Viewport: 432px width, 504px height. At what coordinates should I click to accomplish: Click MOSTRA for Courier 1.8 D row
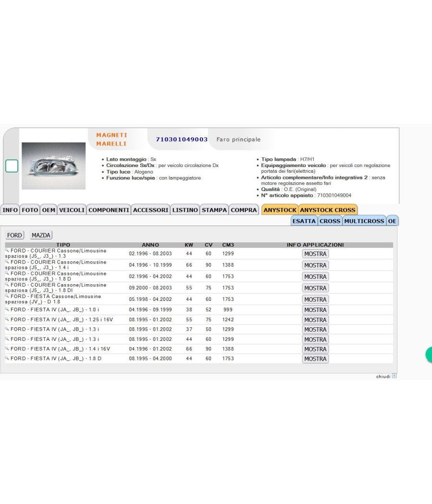click(315, 277)
